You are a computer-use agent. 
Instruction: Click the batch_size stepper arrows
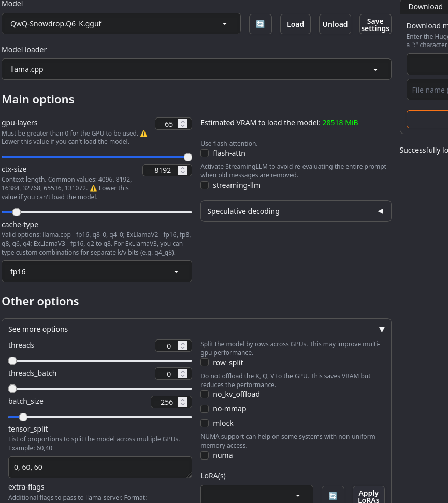[182, 402]
